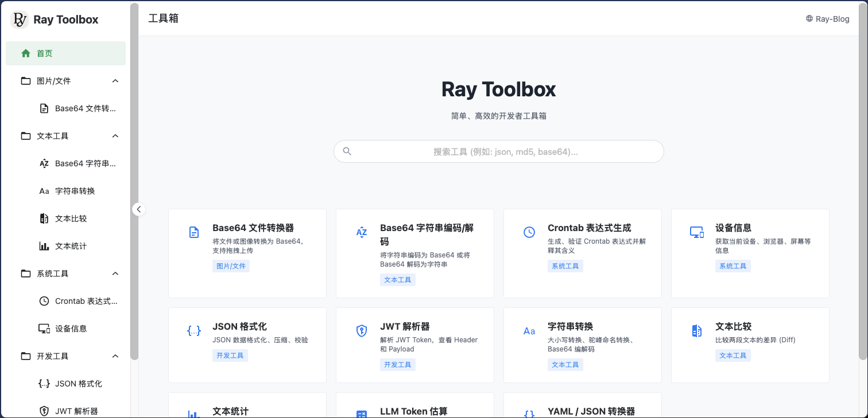Screen dimensions: 868x418
Task: Click the 开发工具 tag on JSON 格式化 card
Action: click(230, 356)
